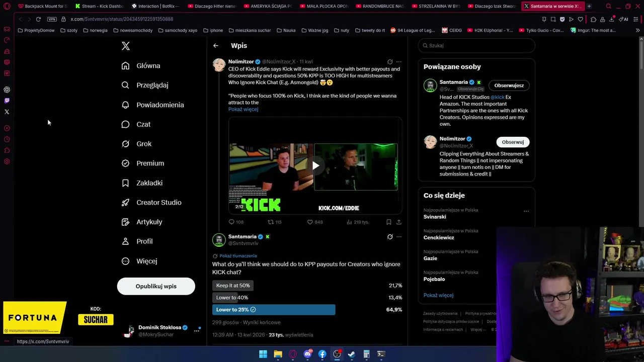Open Creator Studio
Screen dimensions: 644x362
pos(151,203)
